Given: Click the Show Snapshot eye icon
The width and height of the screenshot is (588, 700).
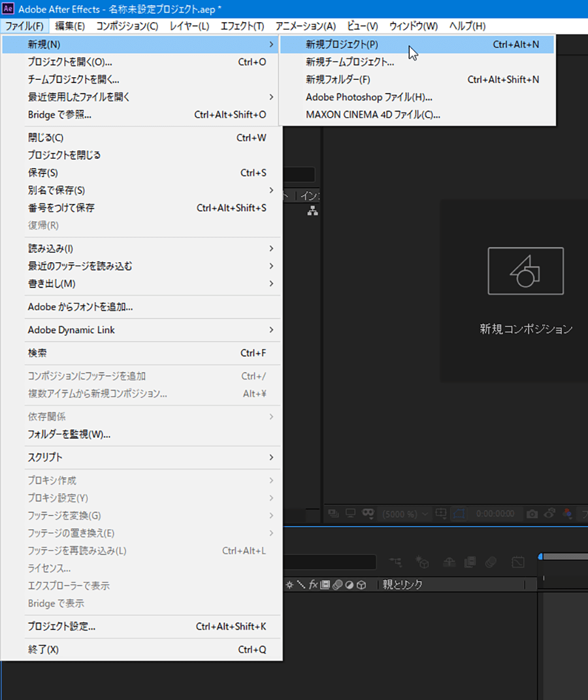Looking at the screenshot, I should click(x=549, y=513).
